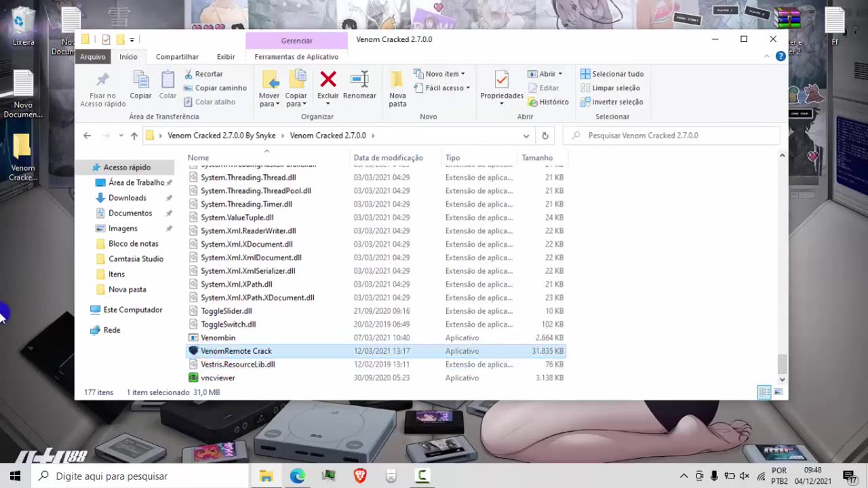The height and width of the screenshot is (488, 868).
Task: Select Acesso rápido in navigation pane
Action: click(x=127, y=167)
